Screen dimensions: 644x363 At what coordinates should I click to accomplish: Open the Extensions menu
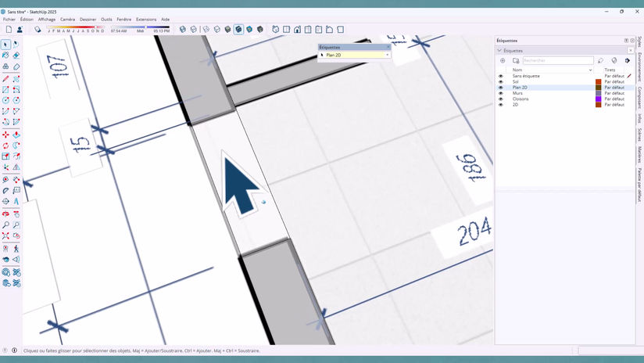click(x=146, y=20)
